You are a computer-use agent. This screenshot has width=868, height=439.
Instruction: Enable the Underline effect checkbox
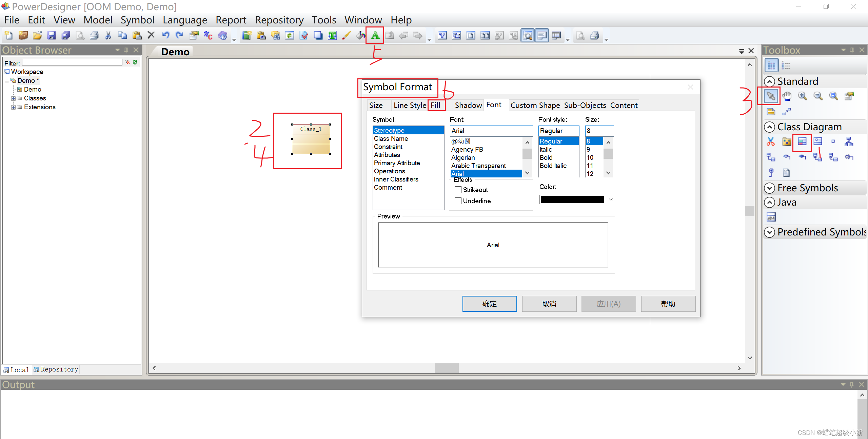[458, 201]
